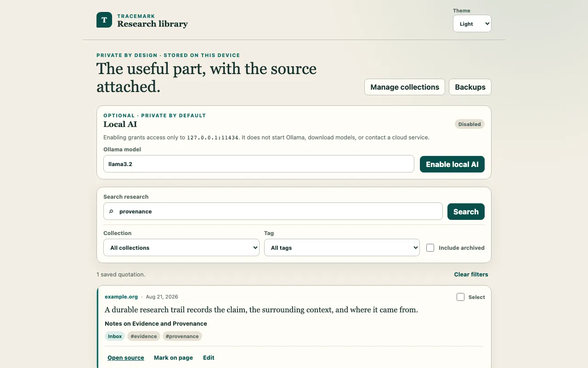Expand the Tag filter dropdown
Screen dimensions: 588x368
click(x=342, y=247)
